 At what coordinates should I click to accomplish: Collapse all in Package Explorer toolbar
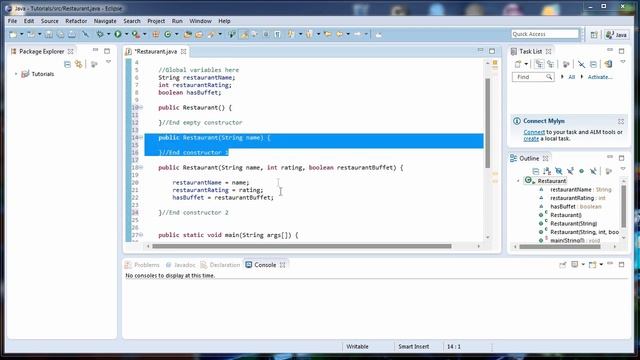click(x=67, y=64)
